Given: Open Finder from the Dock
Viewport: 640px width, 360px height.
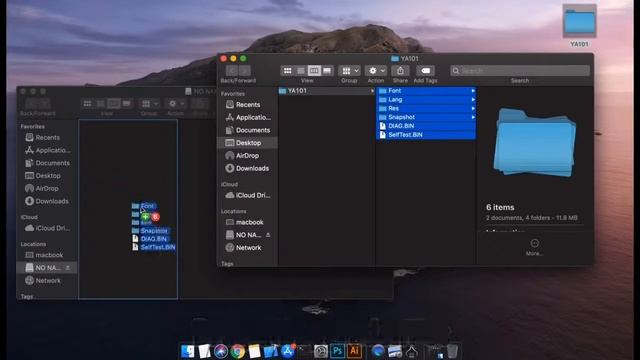Looking at the screenshot, I should (x=187, y=351).
